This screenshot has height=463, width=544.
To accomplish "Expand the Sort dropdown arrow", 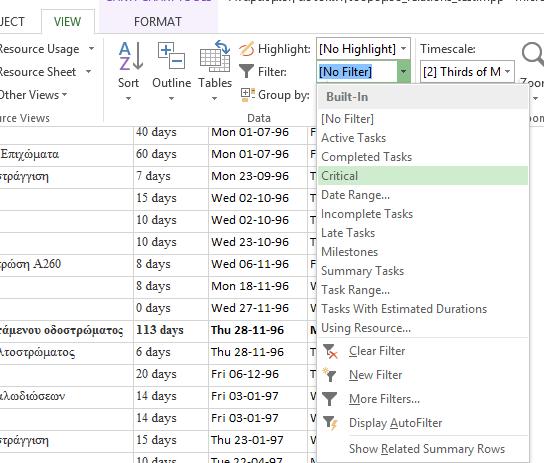I will click(128, 98).
